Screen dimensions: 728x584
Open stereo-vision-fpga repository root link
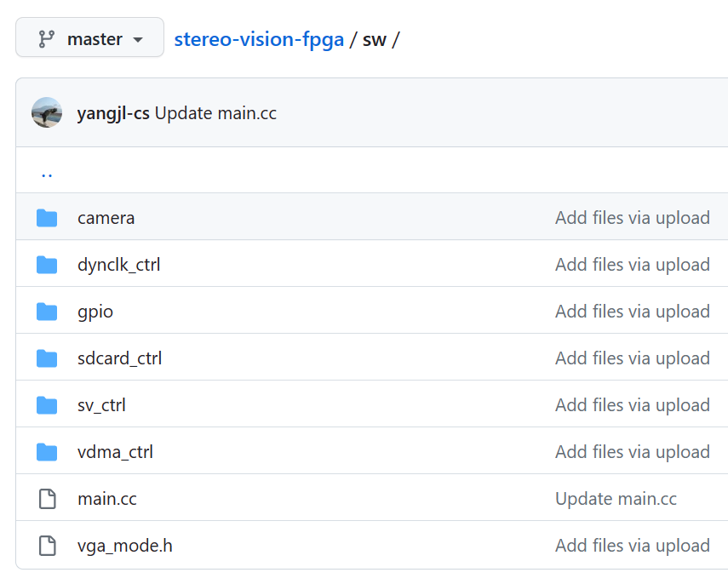(x=259, y=39)
